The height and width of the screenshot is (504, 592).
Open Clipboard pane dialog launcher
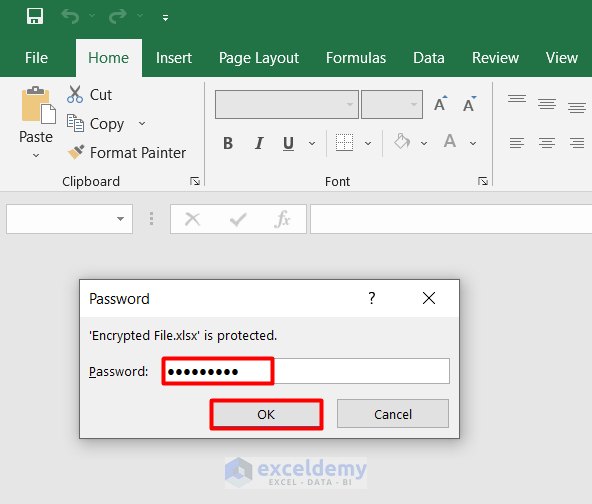(195, 181)
